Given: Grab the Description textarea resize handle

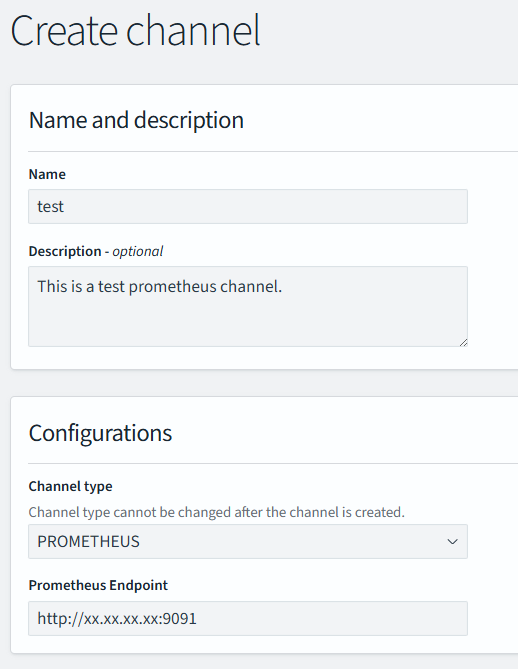Looking at the screenshot, I should click(463, 342).
